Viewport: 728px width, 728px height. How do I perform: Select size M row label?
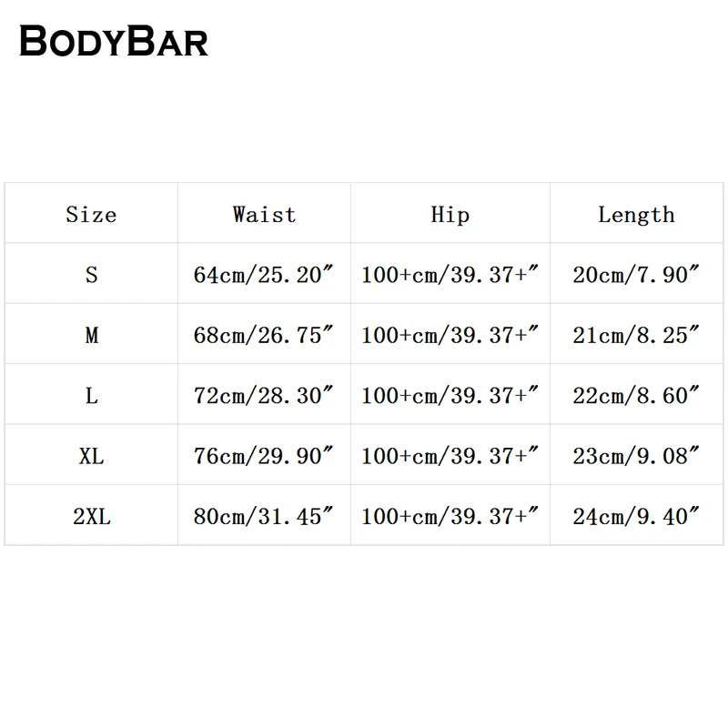click(91, 335)
